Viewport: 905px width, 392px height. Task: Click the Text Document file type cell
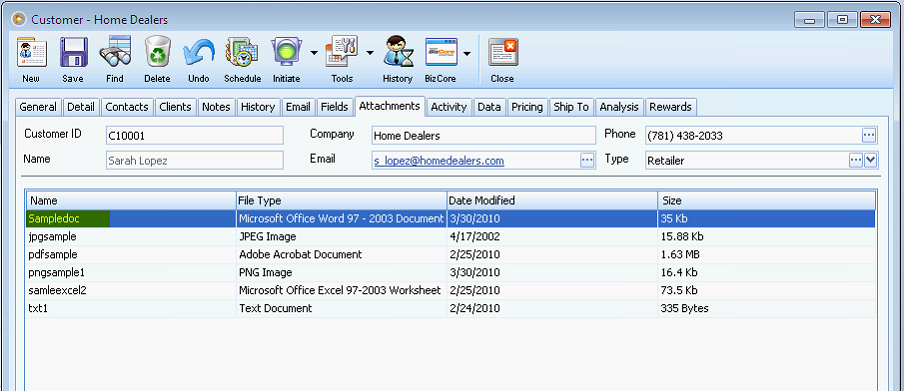point(342,308)
